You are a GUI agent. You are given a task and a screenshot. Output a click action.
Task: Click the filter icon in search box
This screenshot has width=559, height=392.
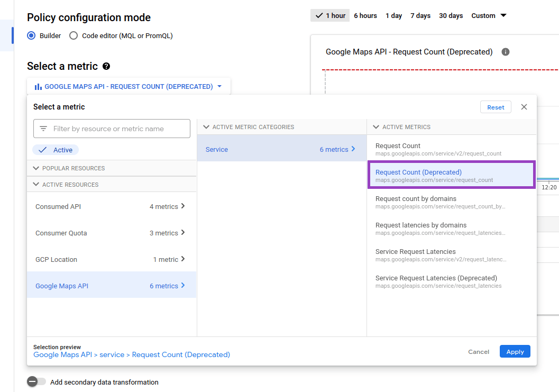click(43, 129)
